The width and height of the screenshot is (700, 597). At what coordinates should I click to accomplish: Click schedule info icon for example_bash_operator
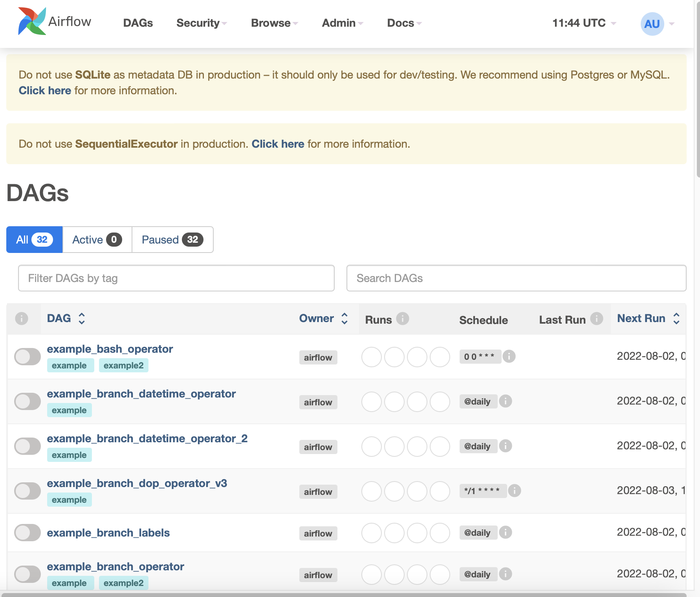pyautogui.click(x=509, y=356)
